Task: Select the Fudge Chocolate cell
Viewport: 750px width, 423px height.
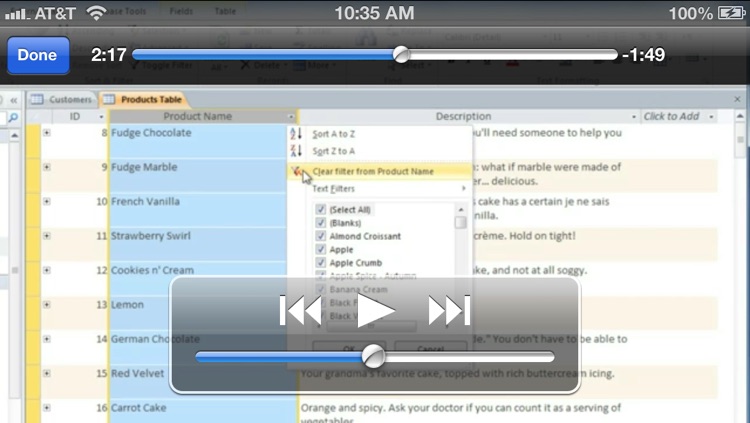Action: 198,141
